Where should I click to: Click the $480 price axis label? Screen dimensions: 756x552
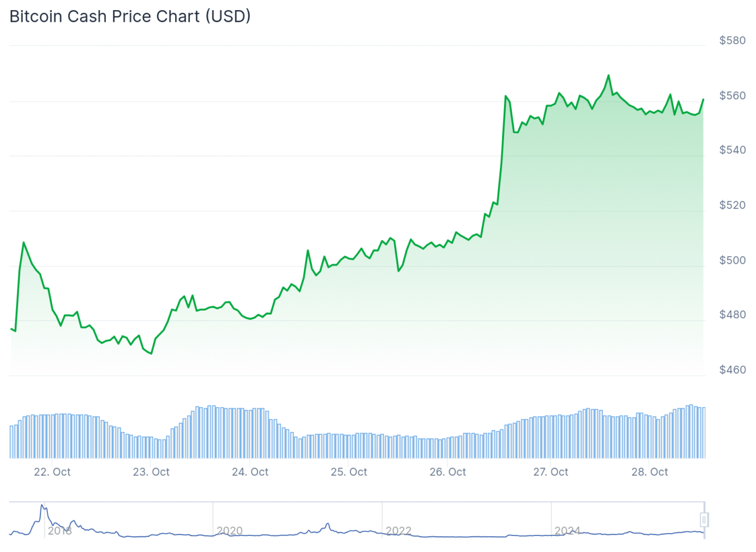732,315
